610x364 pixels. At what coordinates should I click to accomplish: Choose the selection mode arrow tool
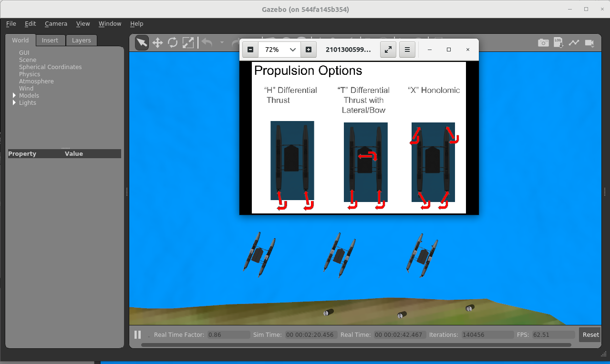pyautogui.click(x=142, y=42)
